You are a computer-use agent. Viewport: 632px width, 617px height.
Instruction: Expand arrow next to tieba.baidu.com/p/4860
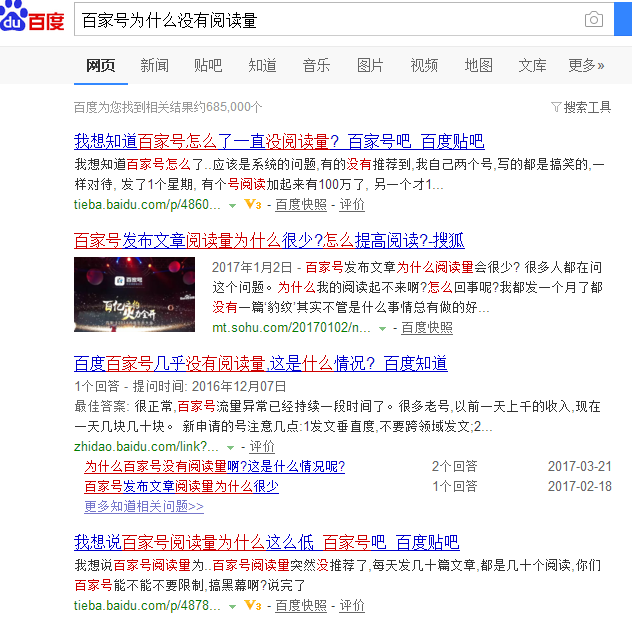[x=232, y=206]
